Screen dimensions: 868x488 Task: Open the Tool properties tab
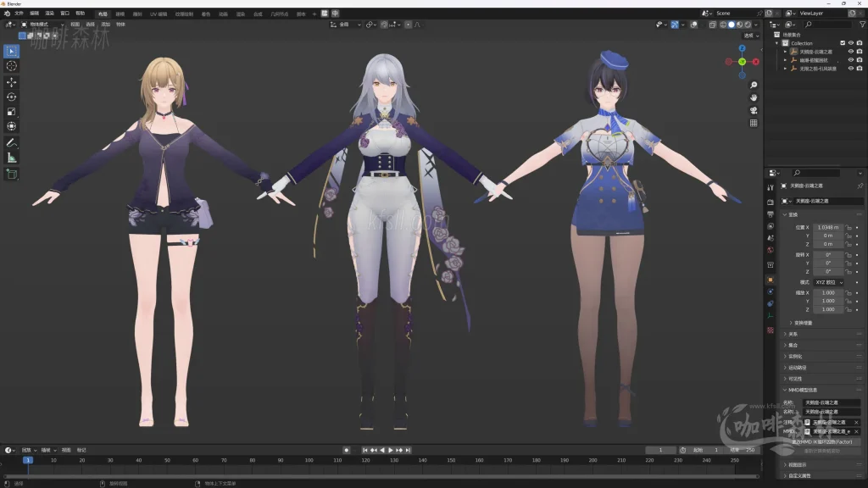[x=771, y=187]
